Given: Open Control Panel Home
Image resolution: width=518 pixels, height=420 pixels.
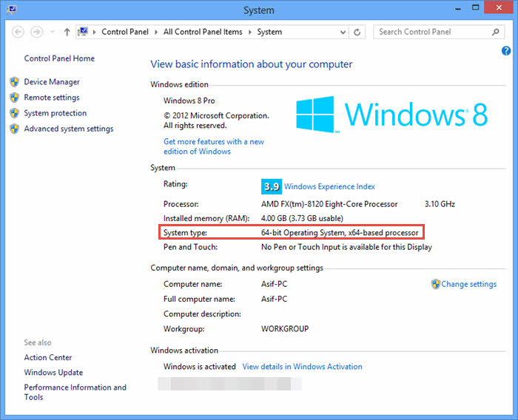Looking at the screenshot, I should click(59, 58).
